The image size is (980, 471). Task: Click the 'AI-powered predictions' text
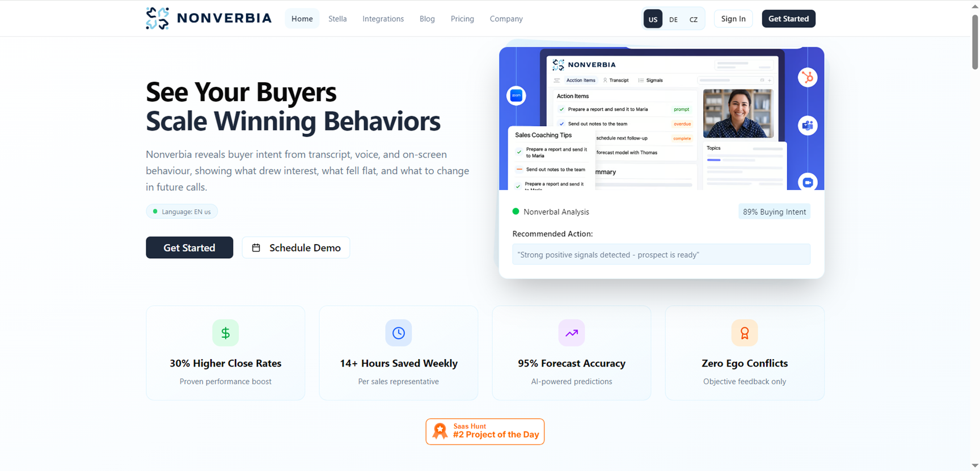572,381
